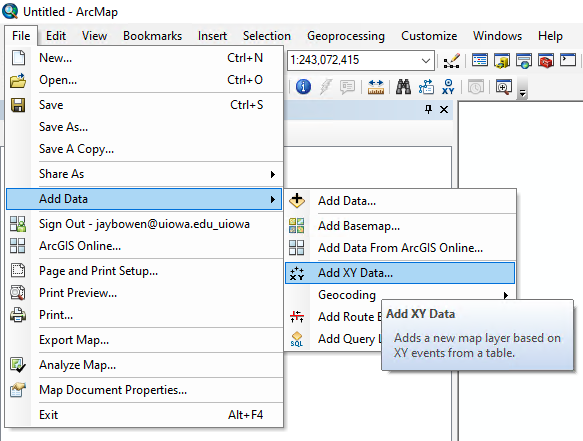Click the ArcGIS Online grid icon in File menu
Viewport: 583px width, 441px height.
(x=17, y=246)
